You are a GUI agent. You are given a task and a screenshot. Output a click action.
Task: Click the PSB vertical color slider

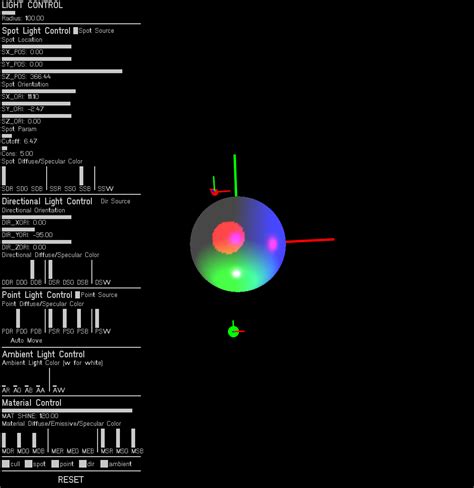tap(79, 318)
